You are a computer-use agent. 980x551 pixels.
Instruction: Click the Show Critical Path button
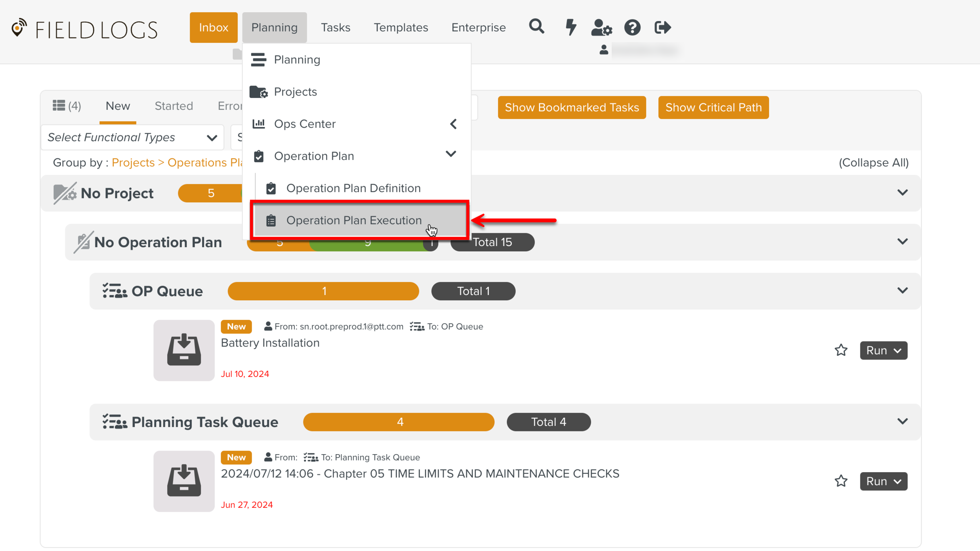(x=713, y=107)
